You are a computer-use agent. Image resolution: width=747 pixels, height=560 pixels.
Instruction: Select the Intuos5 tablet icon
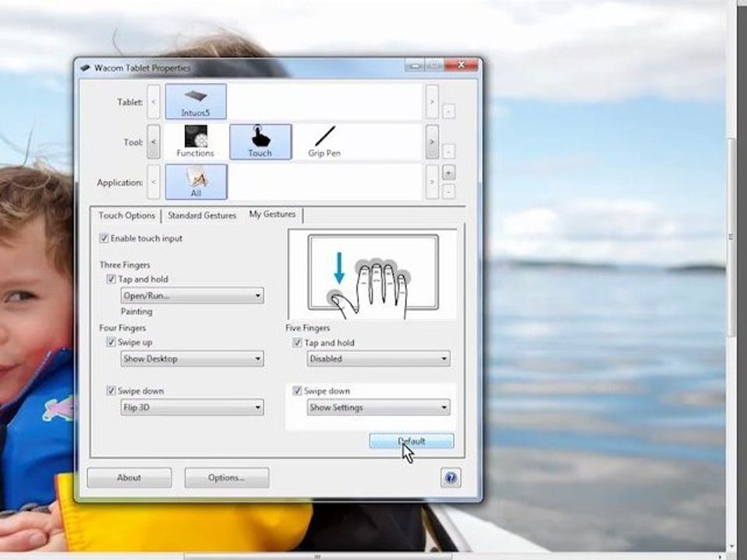tap(196, 101)
